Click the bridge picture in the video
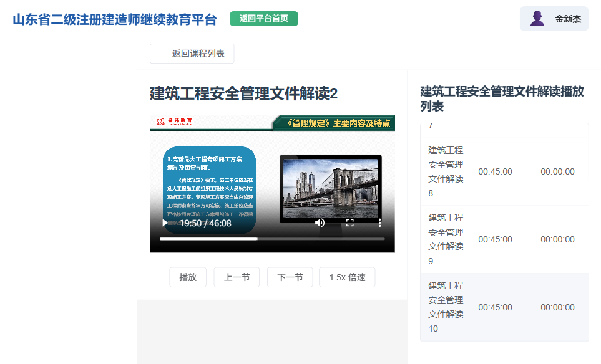 pyautogui.click(x=330, y=189)
